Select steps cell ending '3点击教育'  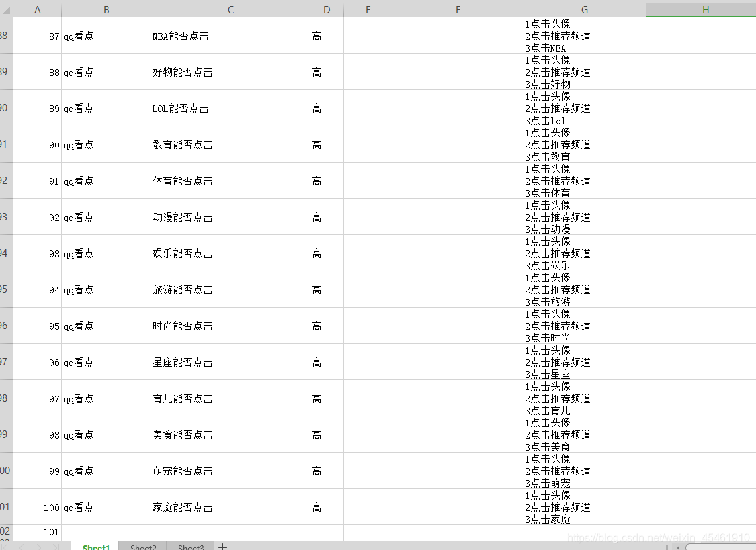coord(585,144)
